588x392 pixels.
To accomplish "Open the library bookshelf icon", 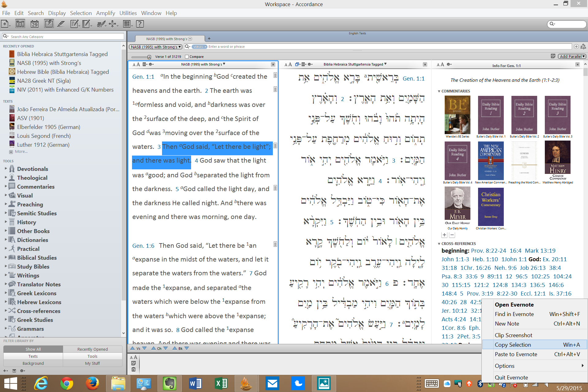I will [20, 24].
